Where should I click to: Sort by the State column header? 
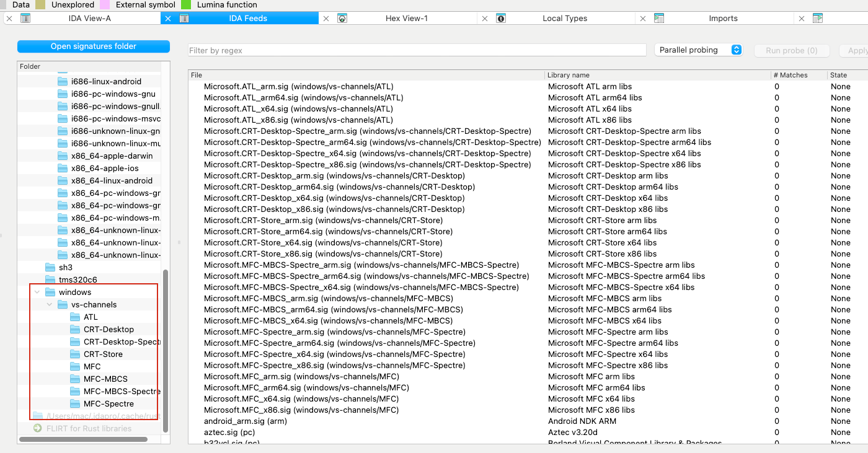point(848,75)
